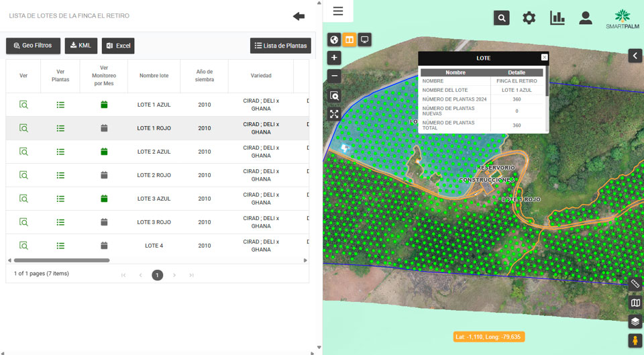Open the statistics bar chart
The image size is (644, 355).
[557, 18]
